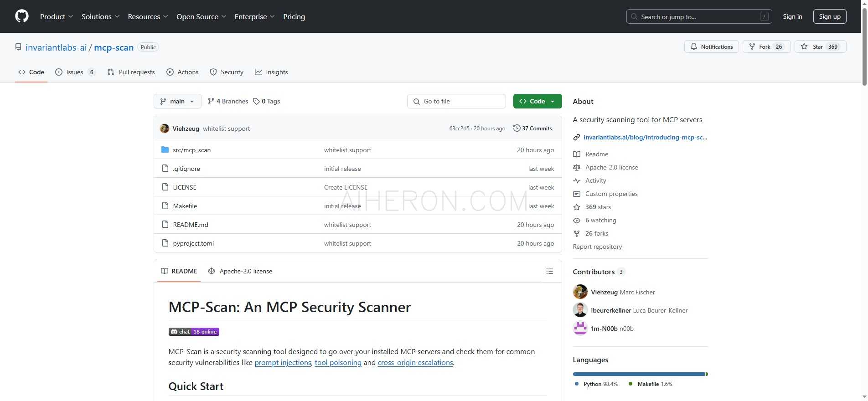This screenshot has width=868, height=401.
Task: Open the mcp-scan repository link
Action: point(114,47)
